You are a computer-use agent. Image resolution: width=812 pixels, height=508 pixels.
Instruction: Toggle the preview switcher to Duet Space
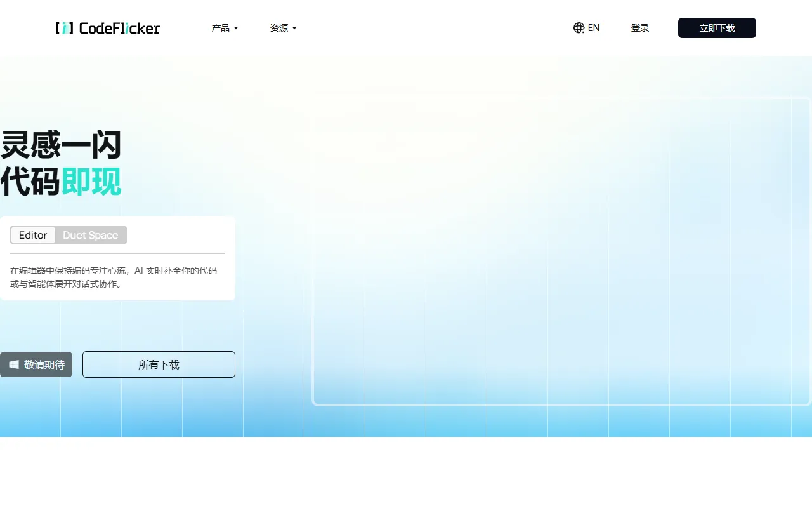[x=90, y=235]
